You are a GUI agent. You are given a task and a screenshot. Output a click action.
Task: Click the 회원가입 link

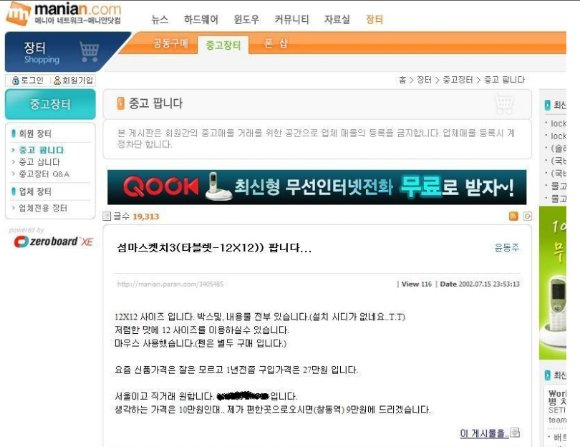[73, 80]
